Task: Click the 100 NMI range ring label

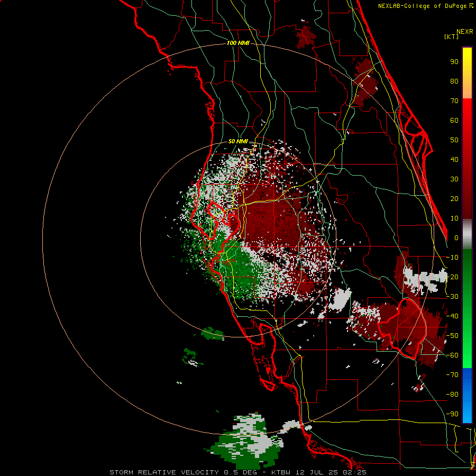Action: [238, 43]
